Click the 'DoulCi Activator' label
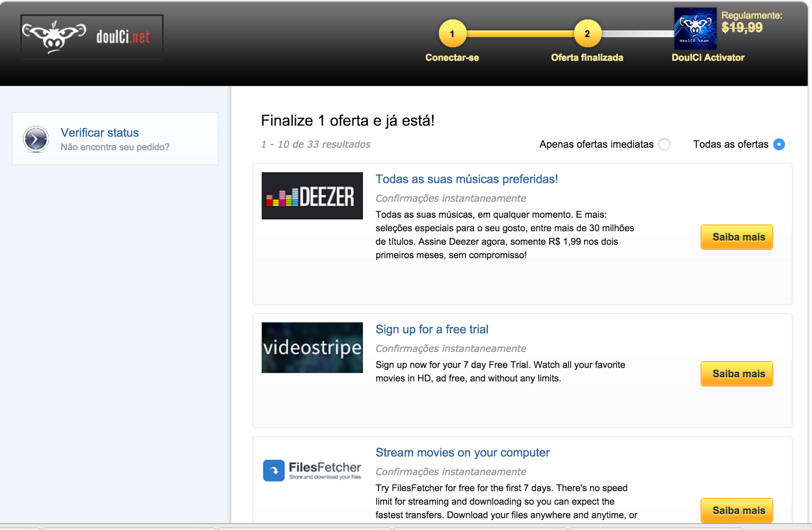Viewport: 812px width, 530px height. pyautogui.click(x=708, y=57)
